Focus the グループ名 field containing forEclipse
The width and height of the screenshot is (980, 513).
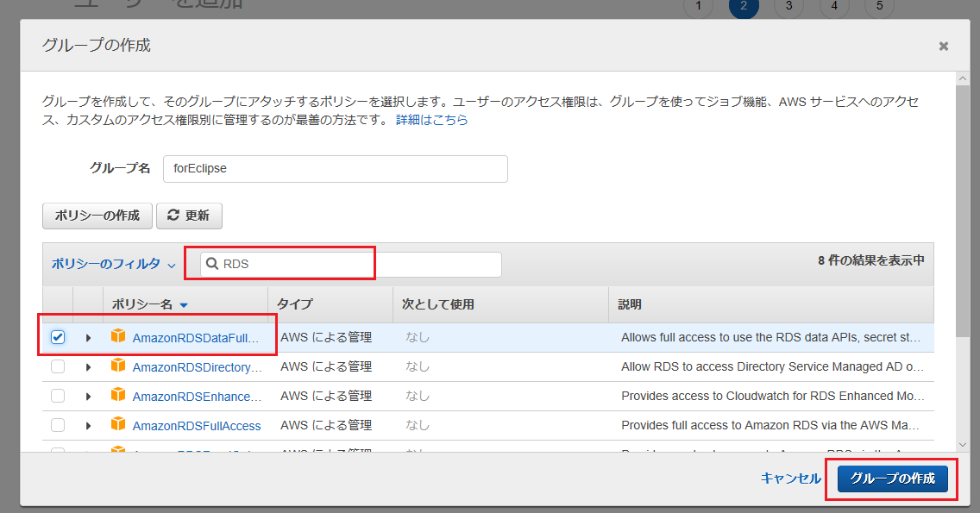point(335,169)
